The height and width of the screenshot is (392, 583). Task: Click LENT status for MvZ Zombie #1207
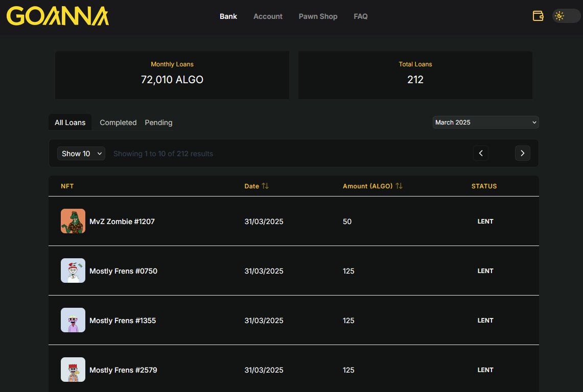pos(485,221)
